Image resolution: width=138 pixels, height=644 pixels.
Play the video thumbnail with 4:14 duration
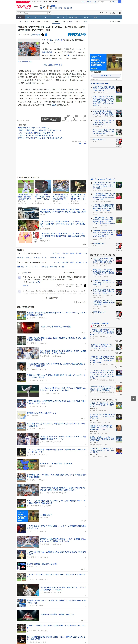coord(119,292)
